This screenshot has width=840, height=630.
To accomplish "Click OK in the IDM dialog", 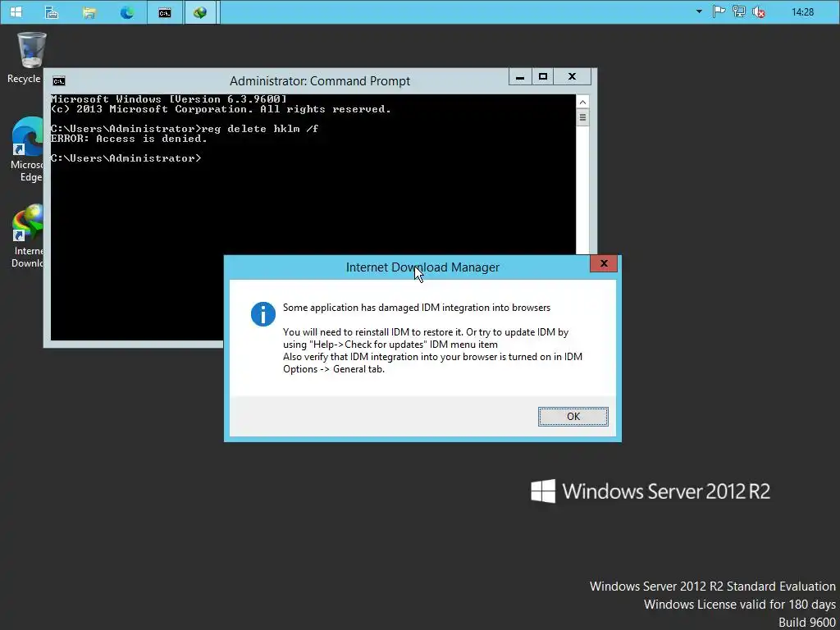I will (x=573, y=417).
